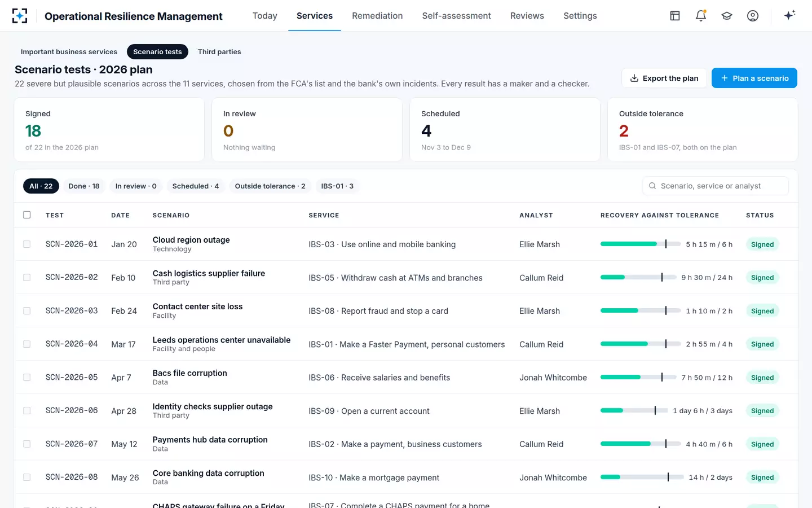Apply the IBS-01 · 3 filter chip
The width and height of the screenshot is (812, 508).
(x=337, y=186)
